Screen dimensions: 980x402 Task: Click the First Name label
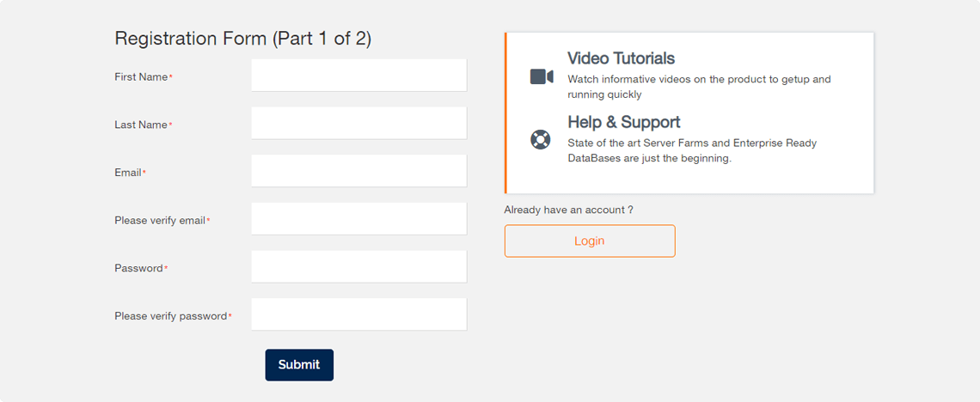[141, 76]
